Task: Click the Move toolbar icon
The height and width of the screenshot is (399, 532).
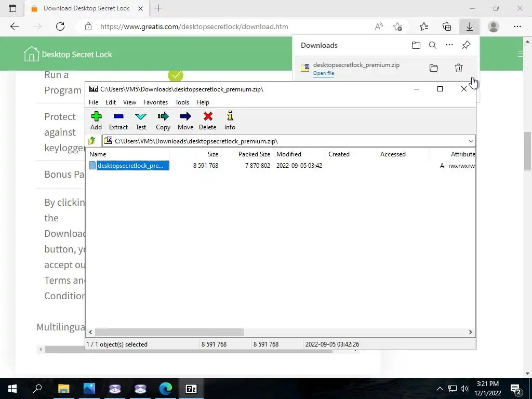Action: pyautogui.click(x=185, y=121)
